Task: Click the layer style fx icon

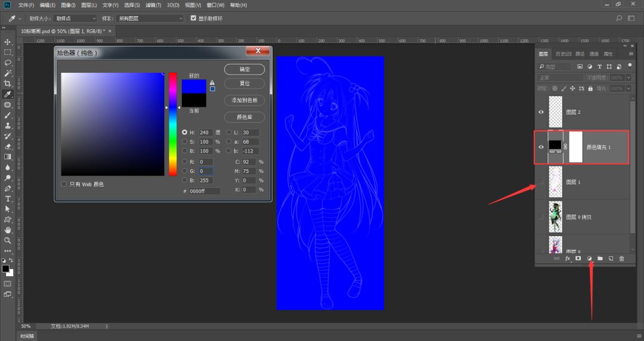Action: 568,258
